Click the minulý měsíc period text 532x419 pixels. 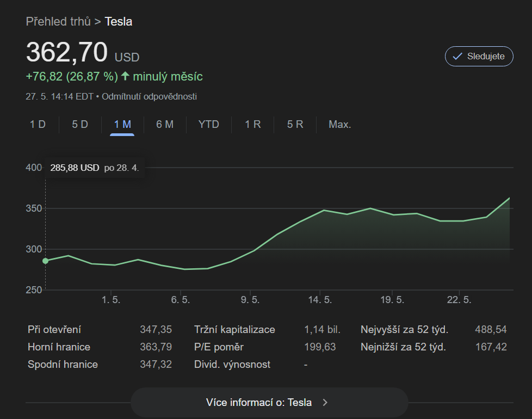click(x=168, y=76)
